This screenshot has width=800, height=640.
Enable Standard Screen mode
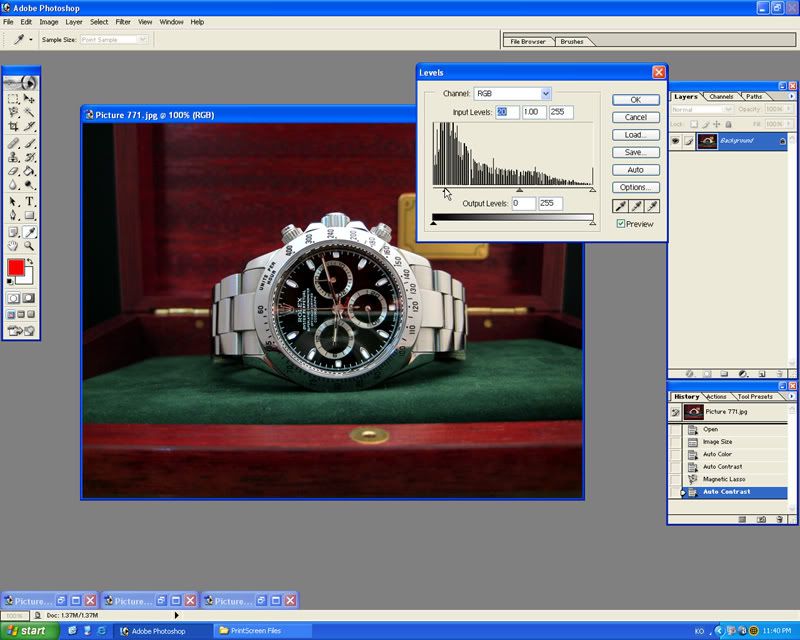11,314
